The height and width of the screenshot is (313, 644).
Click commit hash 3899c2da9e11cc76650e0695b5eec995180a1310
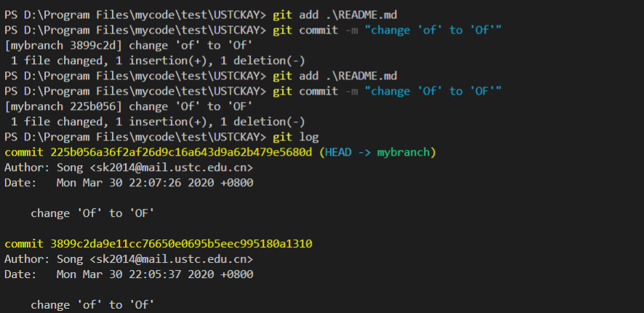point(181,244)
